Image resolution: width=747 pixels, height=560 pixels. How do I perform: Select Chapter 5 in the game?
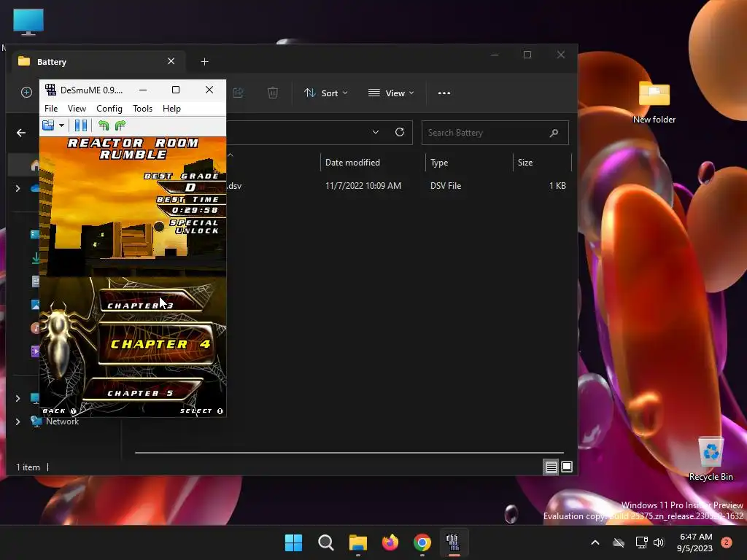click(143, 391)
